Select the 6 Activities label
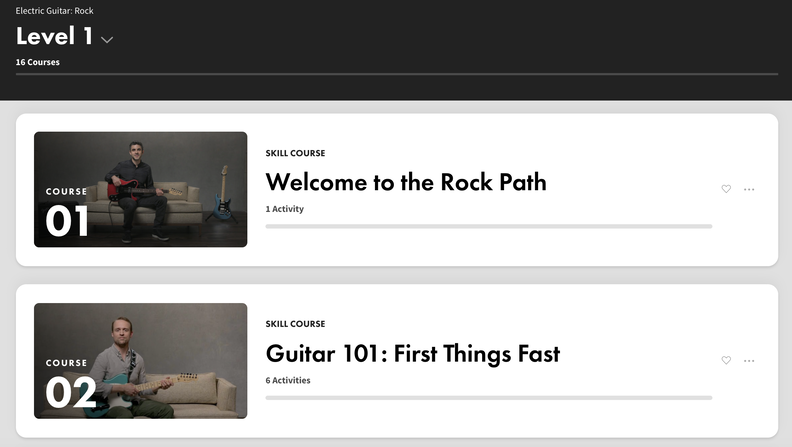The height and width of the screenshot is (447, 792). click(x=288, y=380)
